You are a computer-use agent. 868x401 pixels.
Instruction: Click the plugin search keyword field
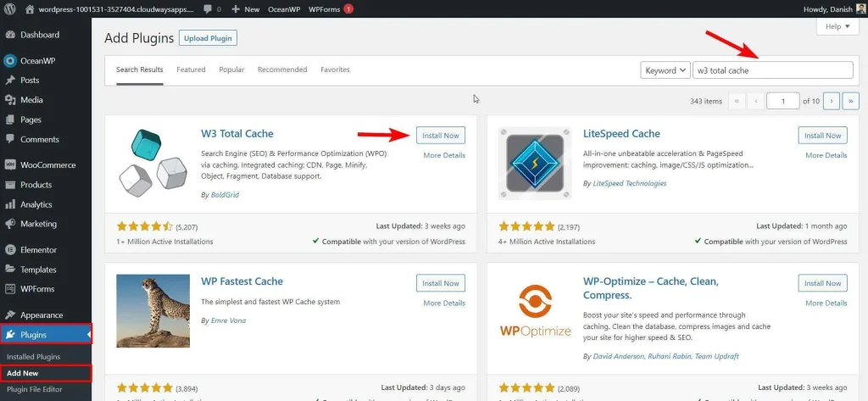click(x=773, y=70)
